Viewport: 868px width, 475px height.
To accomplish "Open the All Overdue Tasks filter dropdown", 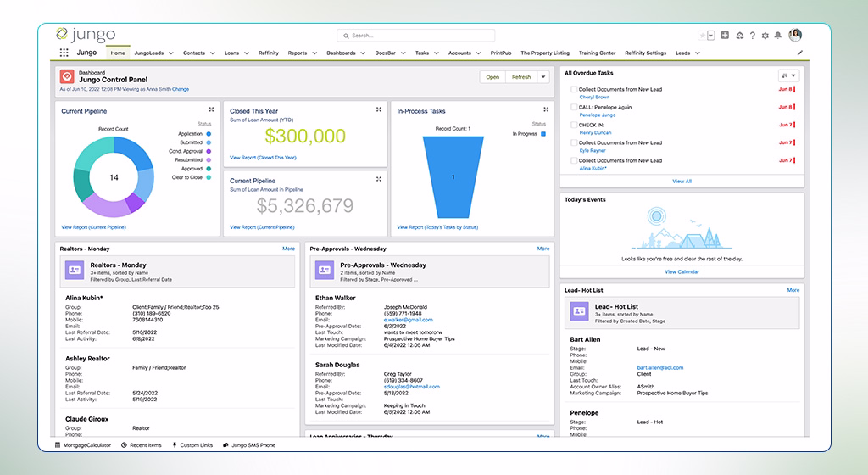I will (x=789, y=75).
